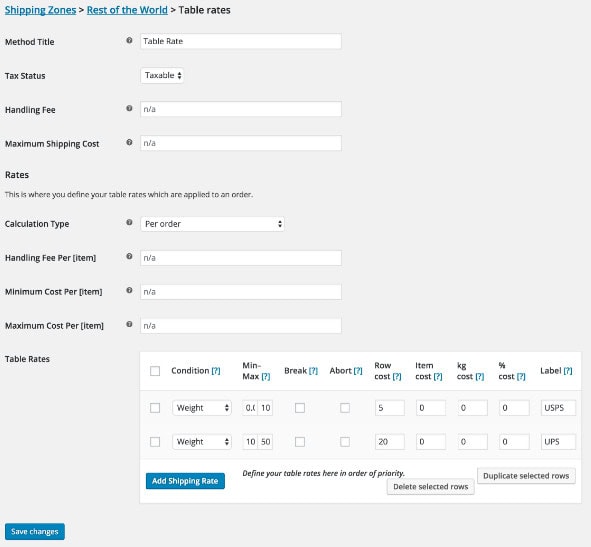Viewport: 591px width, 547px height.
Task: Click Save changes button
Action: click(x=35, y=532)
